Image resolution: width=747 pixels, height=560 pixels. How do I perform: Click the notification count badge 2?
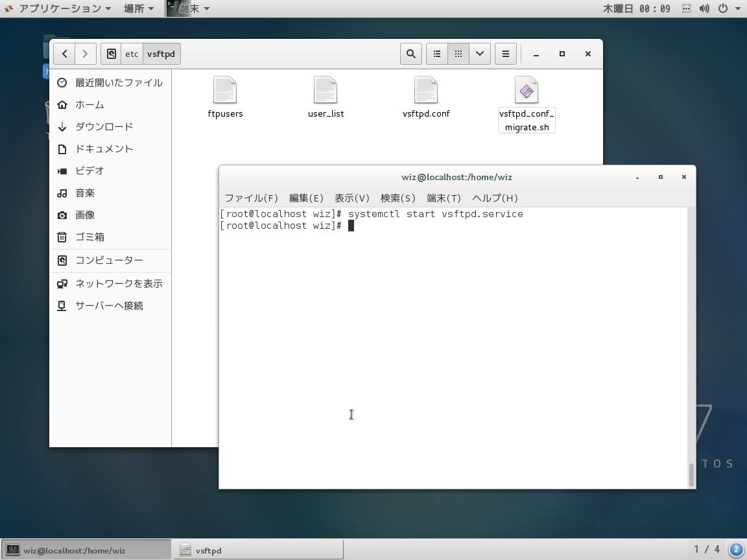(736, 550)
